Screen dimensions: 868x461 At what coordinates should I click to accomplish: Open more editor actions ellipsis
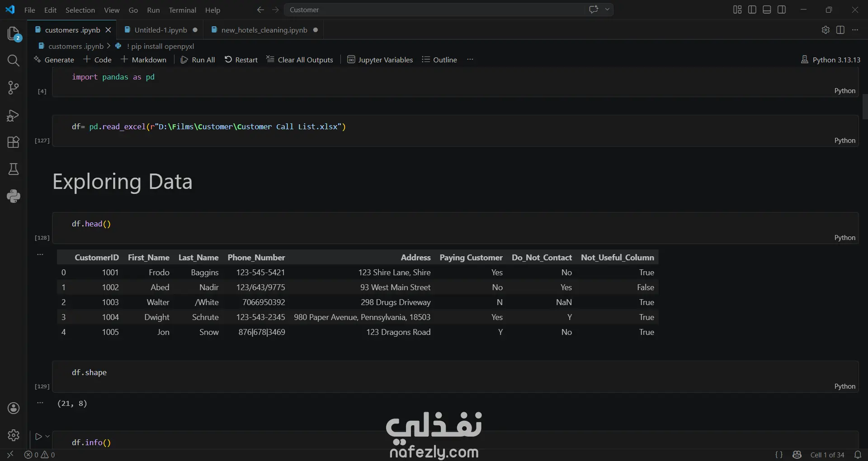855,30
